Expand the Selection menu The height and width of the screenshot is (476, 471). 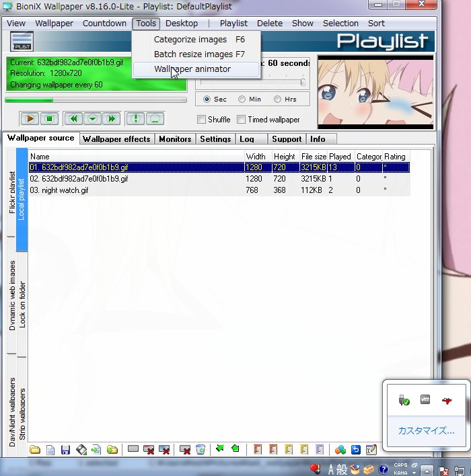(x=340, y=23)
